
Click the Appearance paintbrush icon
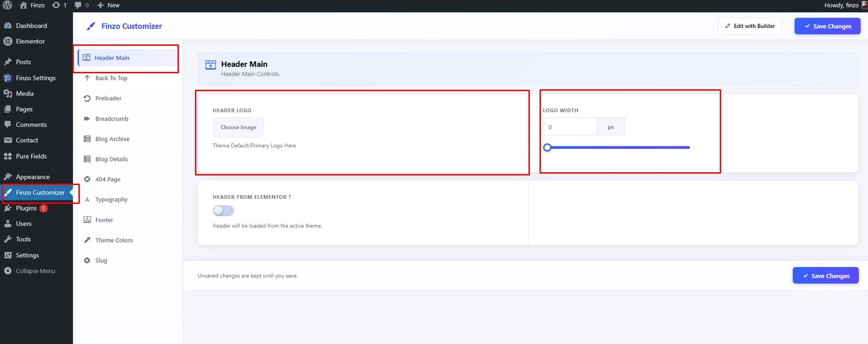click(8, 177)
